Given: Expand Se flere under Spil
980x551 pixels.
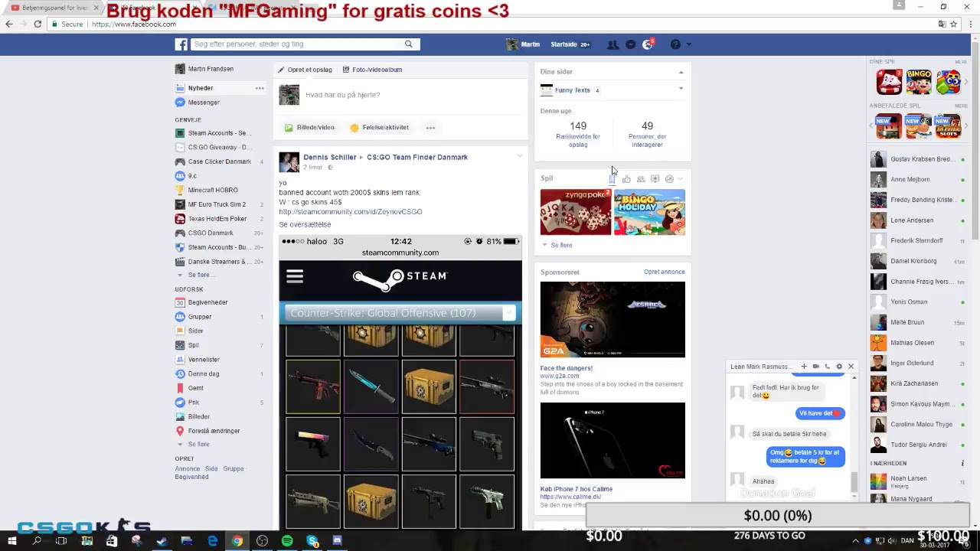Looking at the screenshot, I should (x=557, y=245).
